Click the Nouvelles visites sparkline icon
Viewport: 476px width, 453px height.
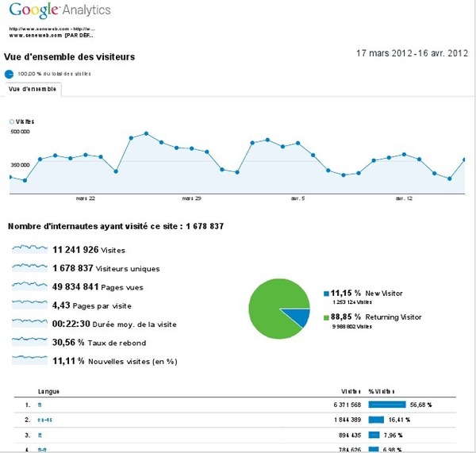pyautogui.click(x=29, y=360)
